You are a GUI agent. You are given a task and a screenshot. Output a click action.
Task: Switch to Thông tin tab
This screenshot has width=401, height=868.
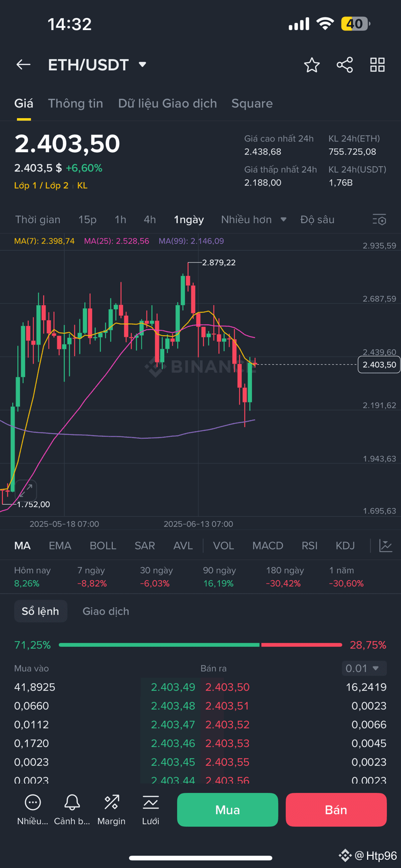76,104
